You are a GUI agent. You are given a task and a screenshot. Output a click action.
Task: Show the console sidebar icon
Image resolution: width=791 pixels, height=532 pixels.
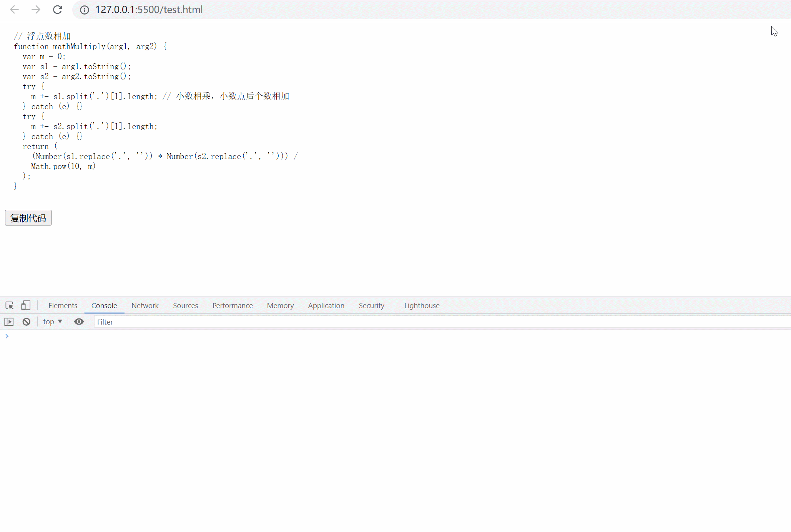tap(9, 322)
